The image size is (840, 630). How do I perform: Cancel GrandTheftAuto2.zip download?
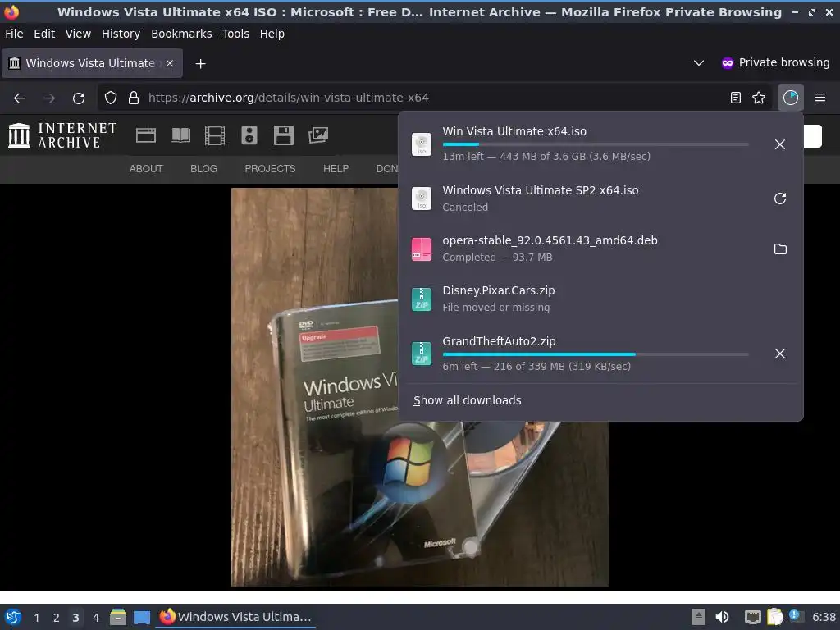780,354
